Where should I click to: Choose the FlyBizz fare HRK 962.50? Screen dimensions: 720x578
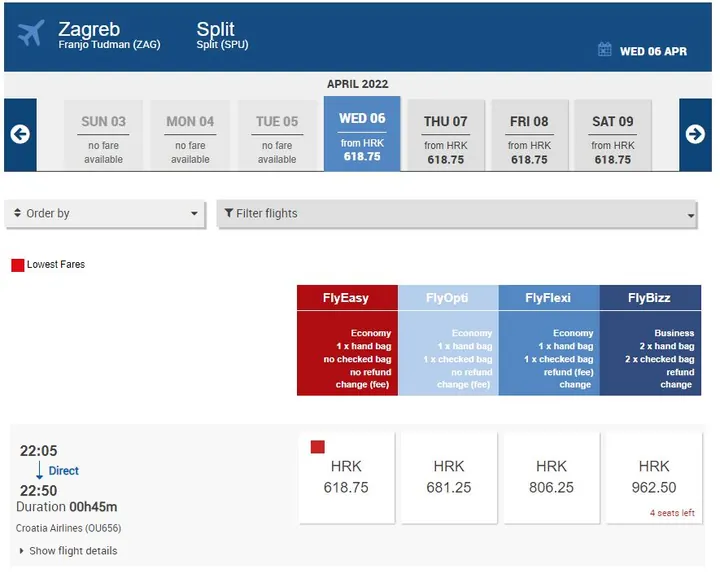tap(654, 477)
